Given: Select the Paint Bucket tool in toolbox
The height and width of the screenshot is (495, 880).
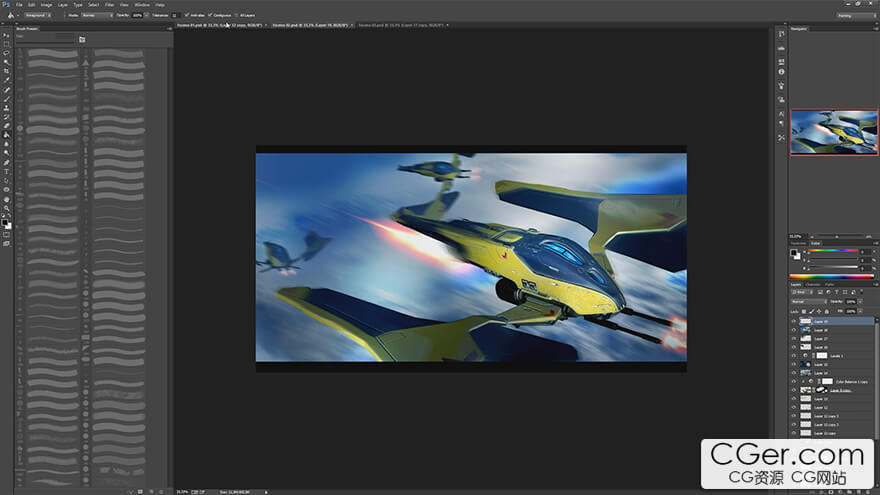Looking at the screenshot, I should [x=6, y=135].
